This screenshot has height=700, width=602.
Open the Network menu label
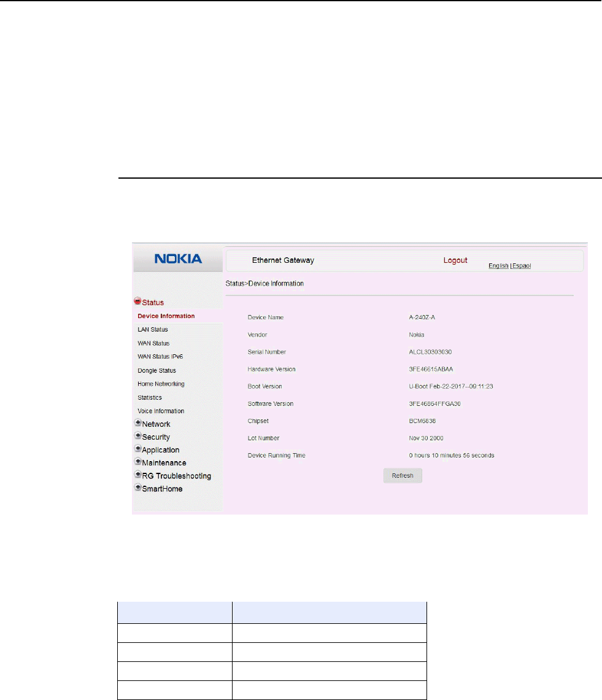coord(156,424)
